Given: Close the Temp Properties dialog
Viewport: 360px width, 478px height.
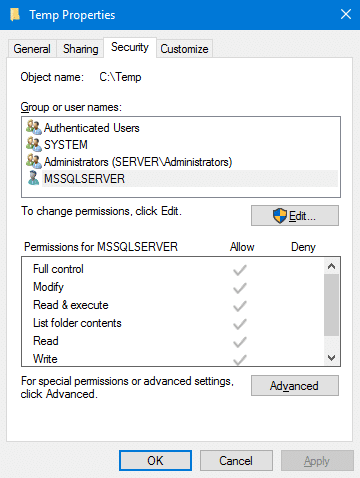Looking at the screenshot, I should [346, 14].
